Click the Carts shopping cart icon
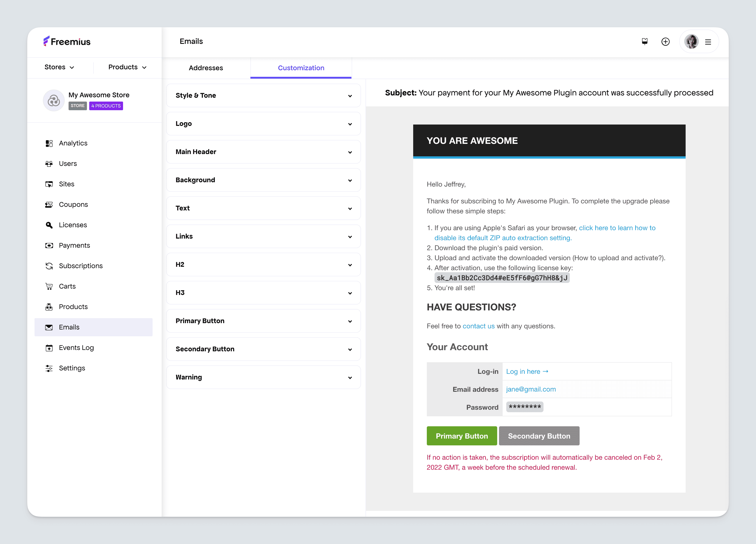 [49, 286]
